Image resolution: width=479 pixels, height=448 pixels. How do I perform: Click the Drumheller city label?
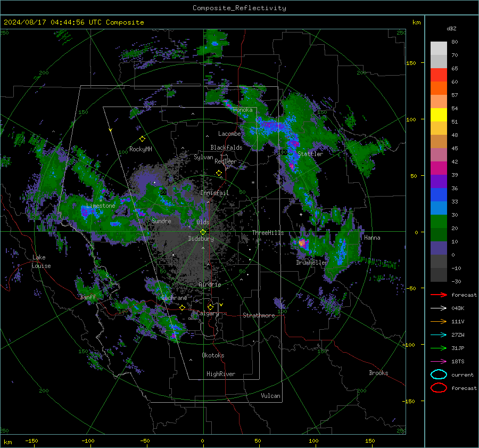click(x=311, y=263)
